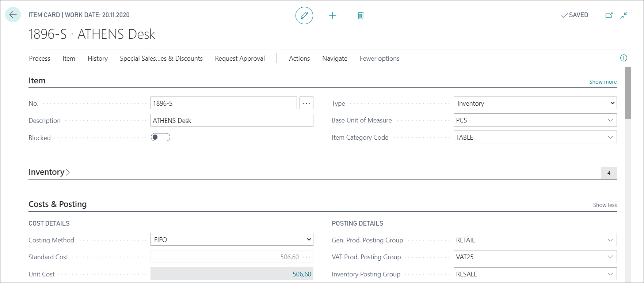Toggle the Blocked switch

pyautogui.click(x=160, y=137)
